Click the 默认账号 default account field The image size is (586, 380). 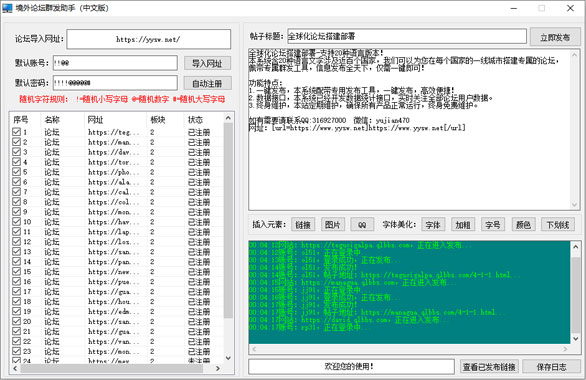tap(115, 63)
